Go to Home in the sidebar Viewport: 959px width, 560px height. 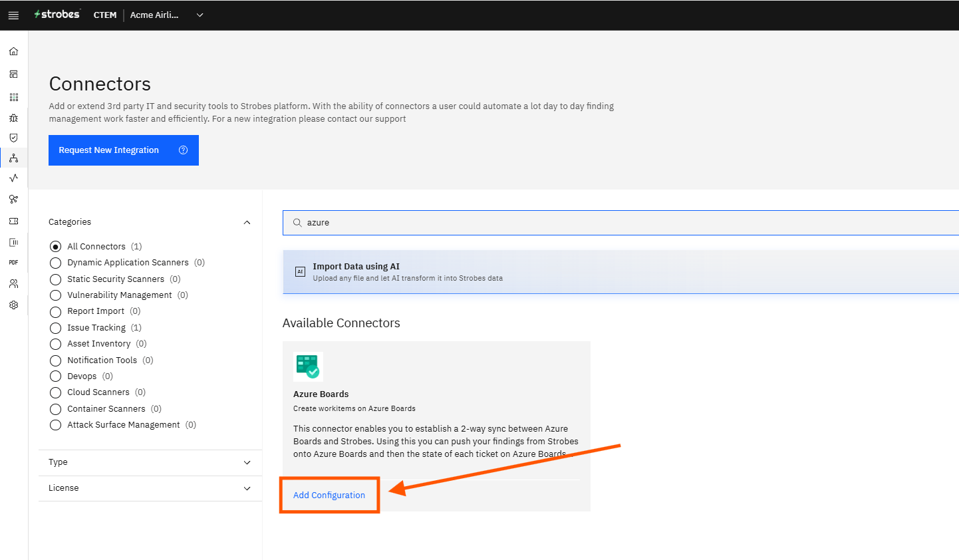pos(13,51)
